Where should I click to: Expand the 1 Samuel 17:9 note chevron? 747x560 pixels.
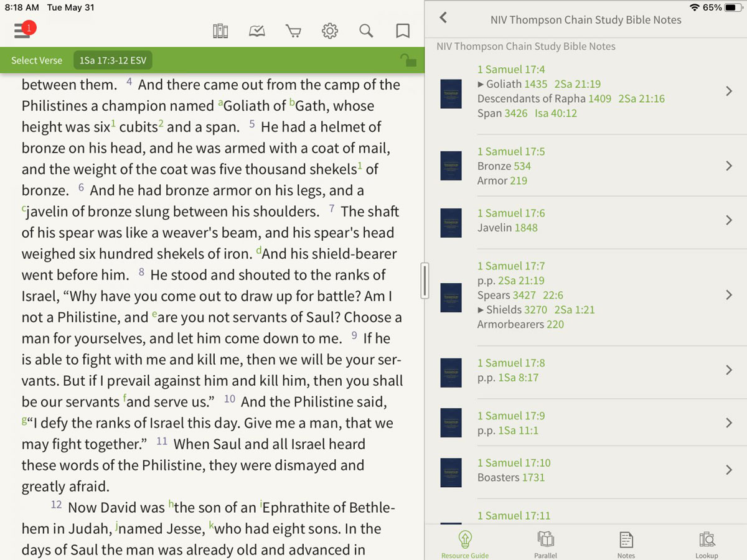[729, 423]
